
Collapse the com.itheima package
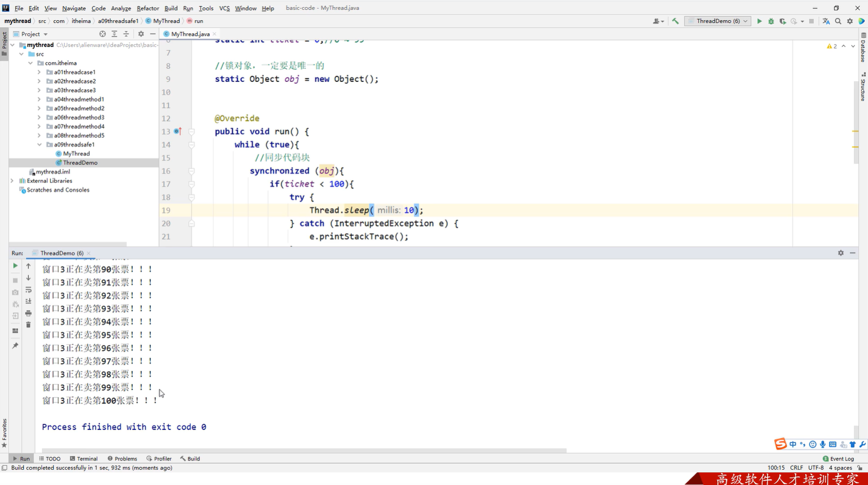pos(31,63)
